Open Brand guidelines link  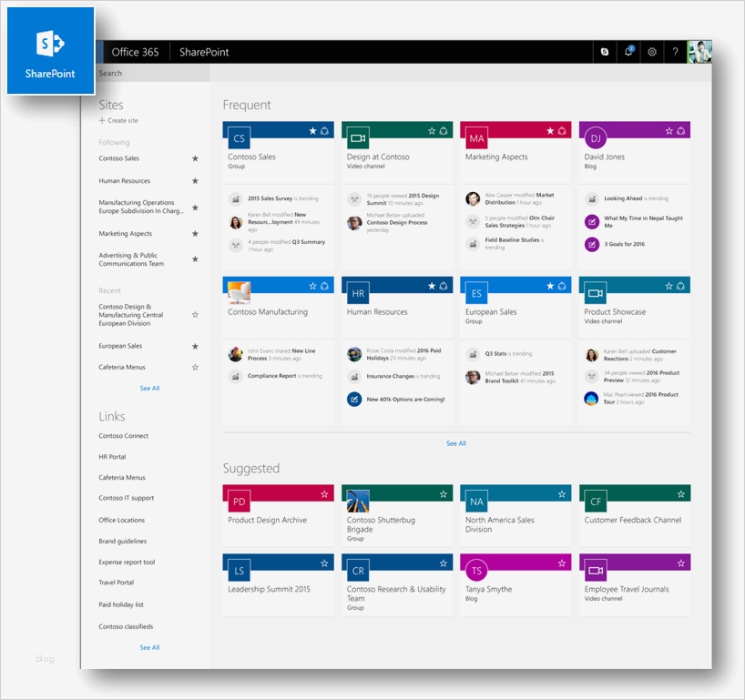123,541
